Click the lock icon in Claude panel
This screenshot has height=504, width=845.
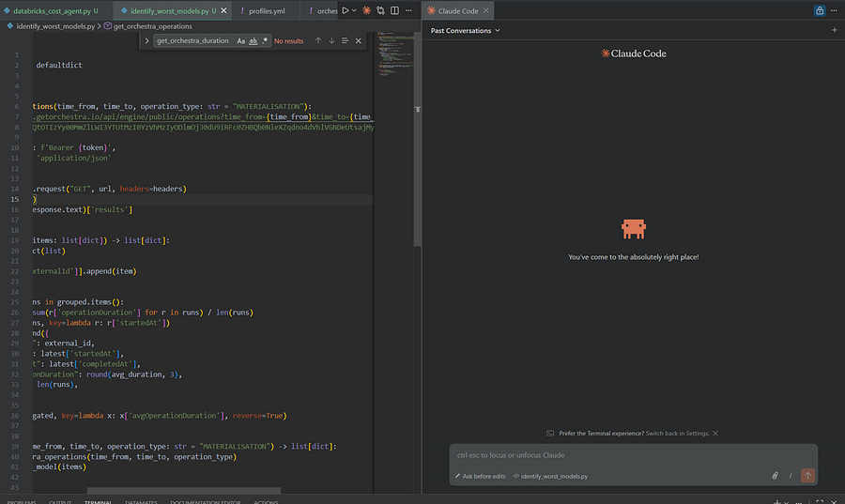pos(820,10)
